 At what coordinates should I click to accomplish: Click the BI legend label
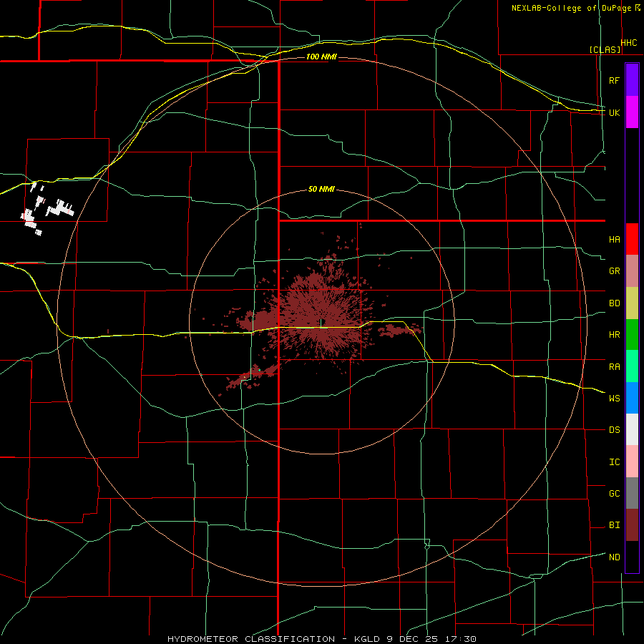(614, 525)
